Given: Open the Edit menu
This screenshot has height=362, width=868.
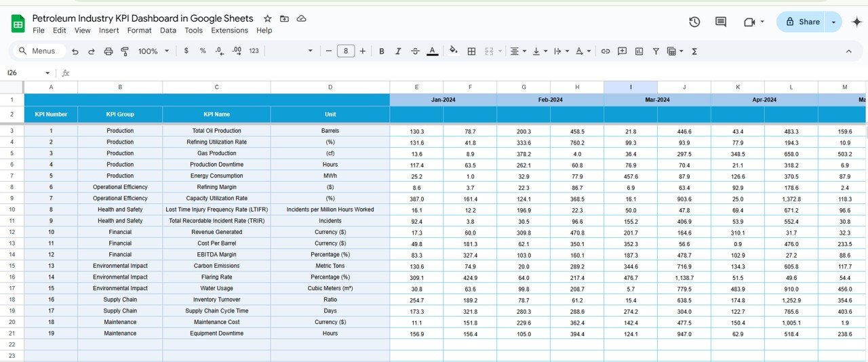Looking at the screenshot, I should click(x=60, y=31).
